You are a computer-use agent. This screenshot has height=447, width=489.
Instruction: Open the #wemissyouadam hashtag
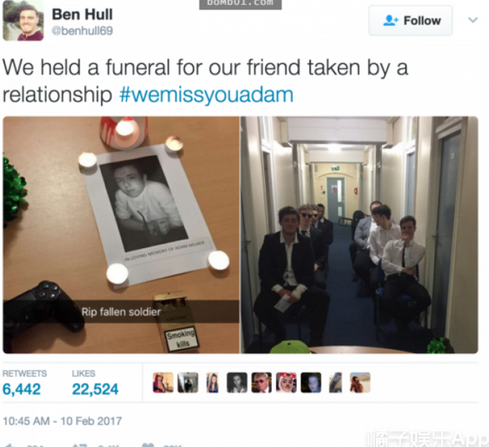click(x=206, y=95)
